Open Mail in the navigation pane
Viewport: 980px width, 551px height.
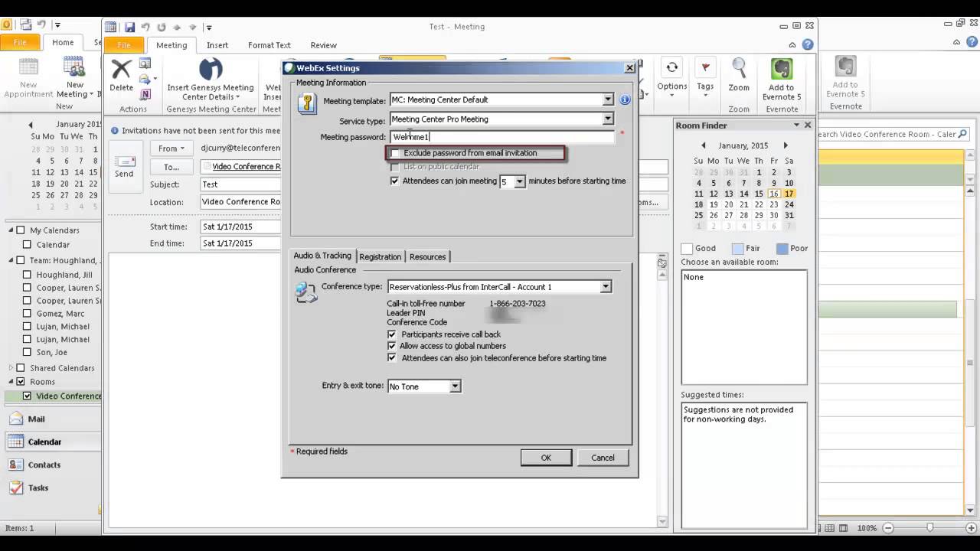pyautogui.click(x=36, y=419)
